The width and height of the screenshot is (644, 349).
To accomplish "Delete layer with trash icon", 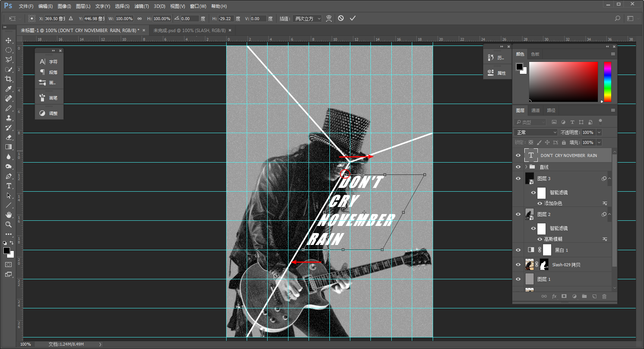I will (604, 296).
